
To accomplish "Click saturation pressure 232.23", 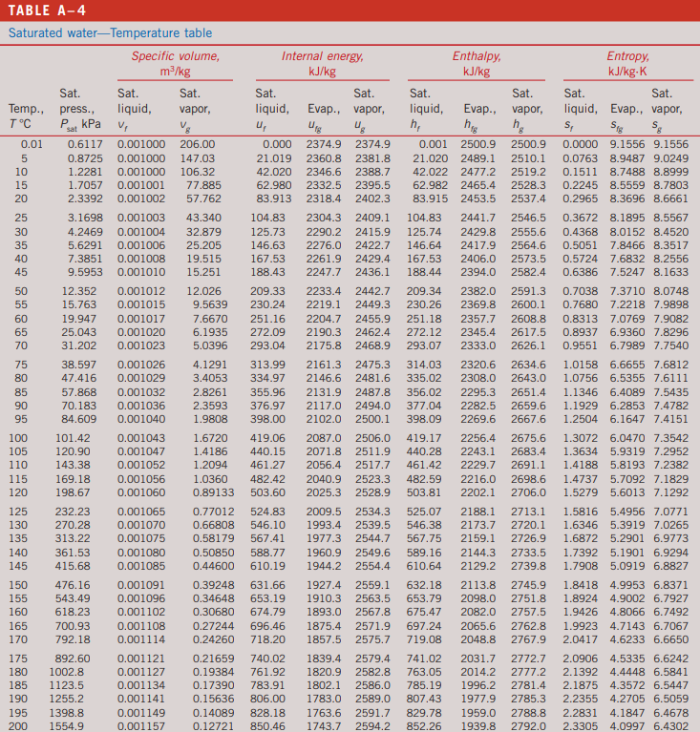I will tap(73, 512).
